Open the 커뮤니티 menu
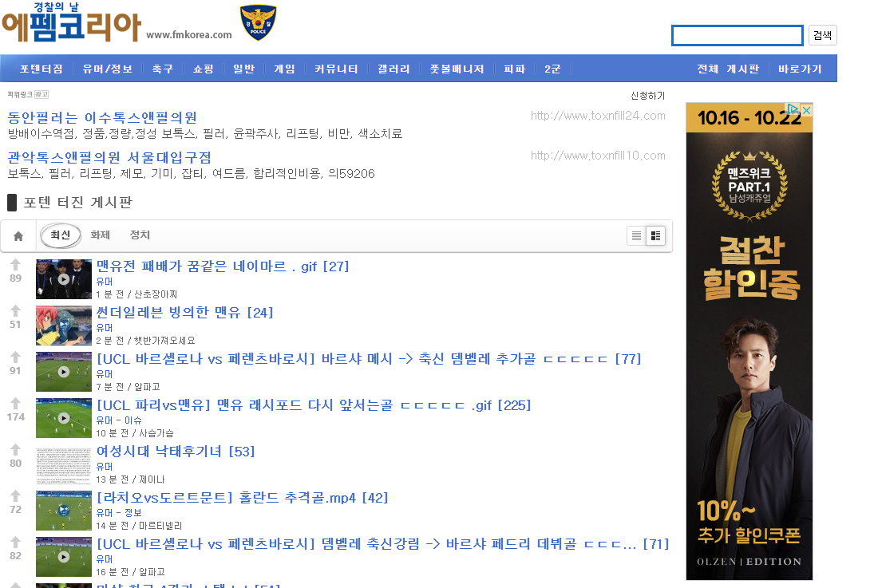 click(x=336, y=69)
